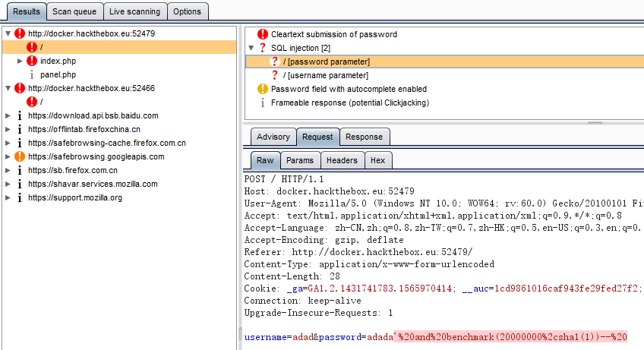Click the red severity icon beside index.php
644x350 pixels.
tap(32, 61)
